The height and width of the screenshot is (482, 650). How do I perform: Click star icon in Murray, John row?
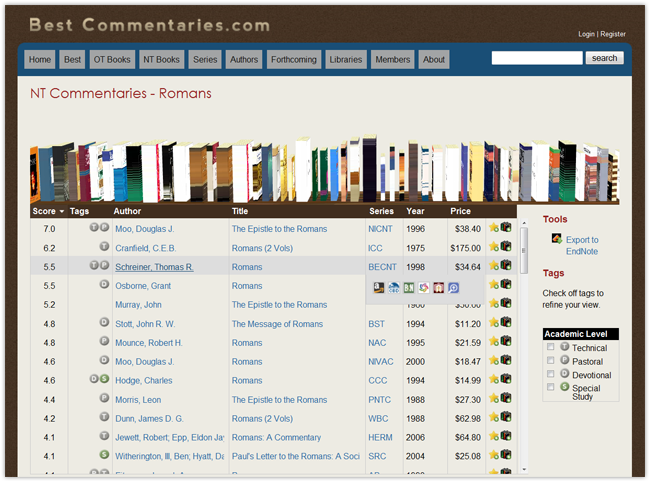[x=493, y=304]
